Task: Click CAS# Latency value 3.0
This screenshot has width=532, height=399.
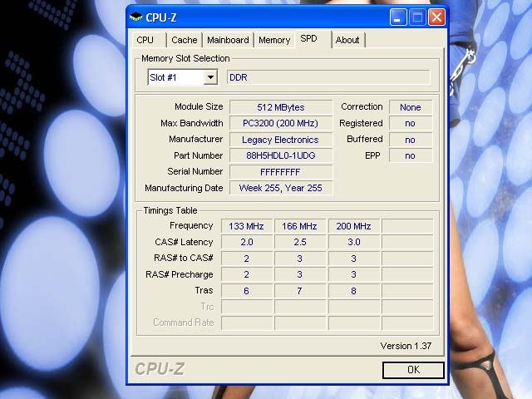Action: (x=354, y=242)
